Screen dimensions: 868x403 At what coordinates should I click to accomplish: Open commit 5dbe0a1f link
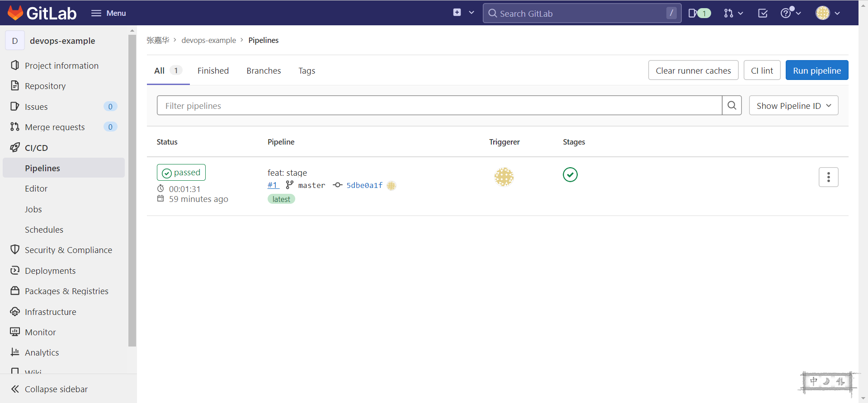click(364, 185)
